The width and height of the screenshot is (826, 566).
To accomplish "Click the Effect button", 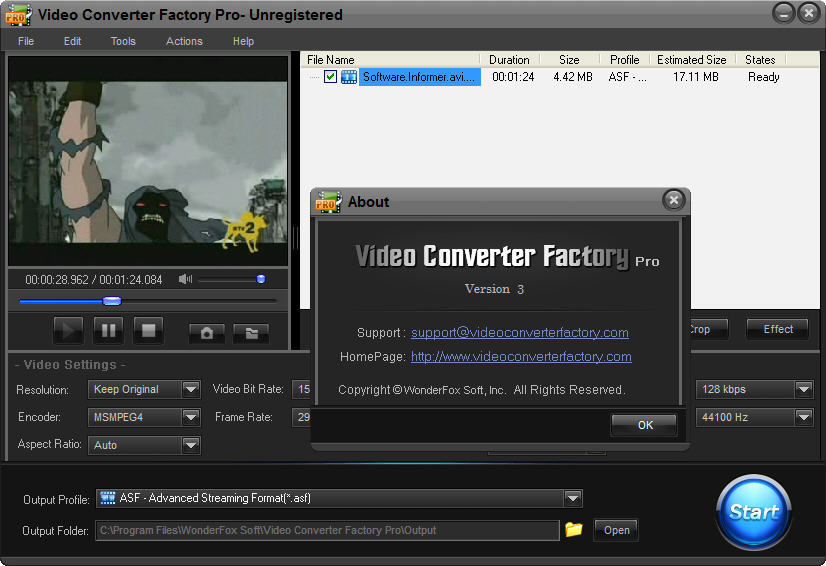I will pyautogui.click(x=778, y=329).
